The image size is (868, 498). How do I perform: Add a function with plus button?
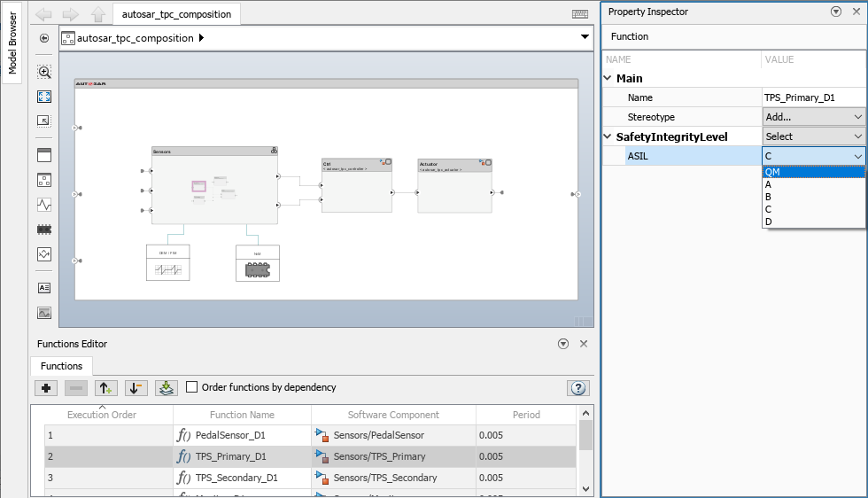[x=46, y=388]
